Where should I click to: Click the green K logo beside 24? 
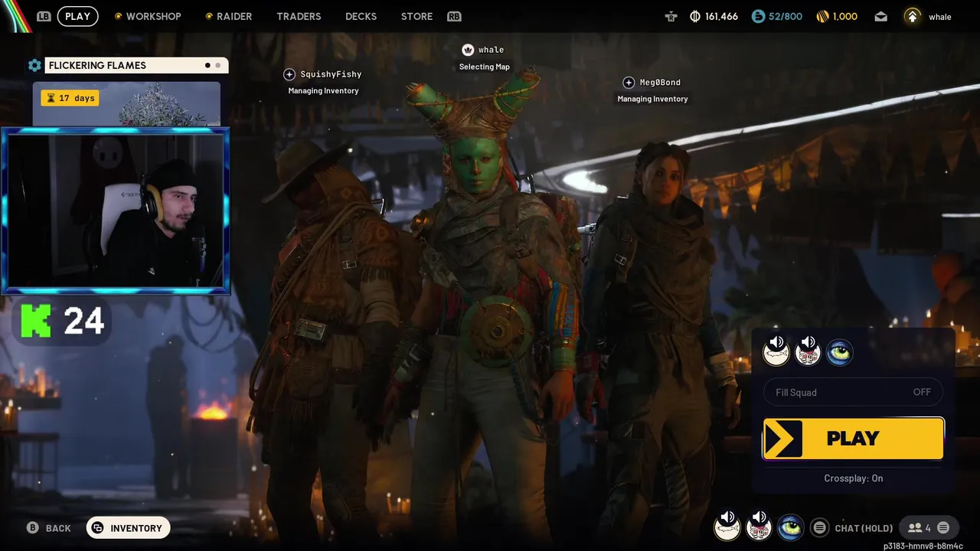(36, 321)
